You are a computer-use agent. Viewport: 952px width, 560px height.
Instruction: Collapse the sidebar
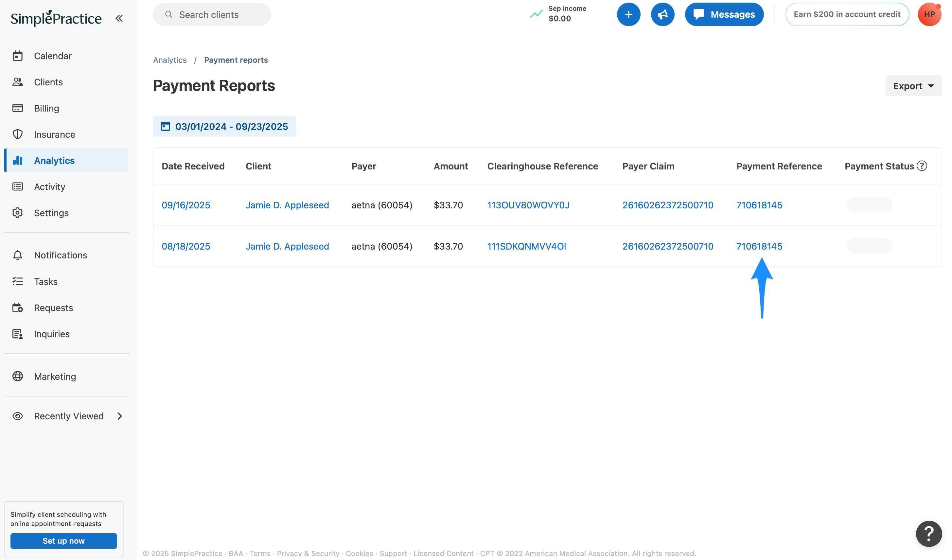(x=119, y=18)
